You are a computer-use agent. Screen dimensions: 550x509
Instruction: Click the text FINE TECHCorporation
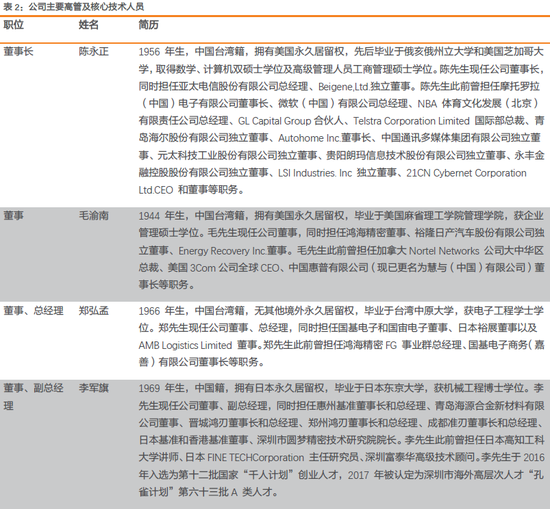tap(256, 457)
